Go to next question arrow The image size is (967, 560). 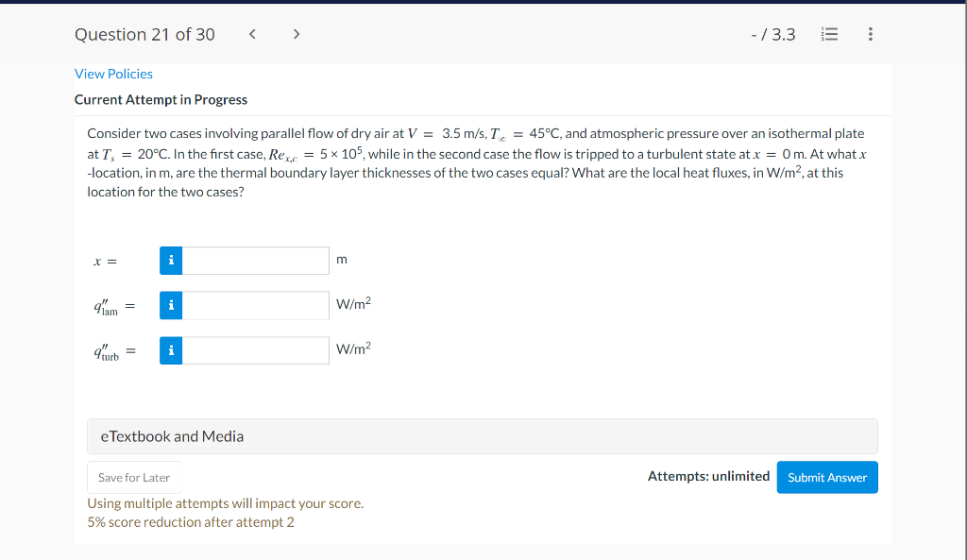pyautogui.click(x=297, y=34)
